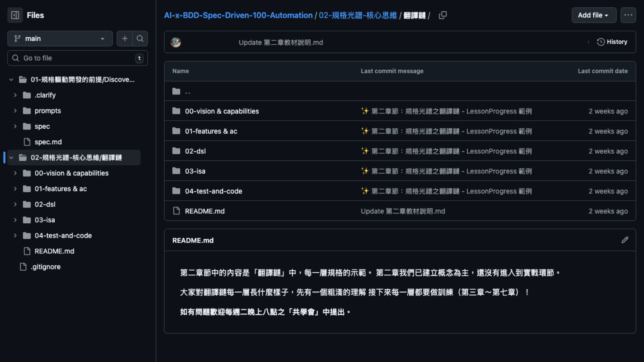Expand the prompts folder in tree

(x=15, y=111)
